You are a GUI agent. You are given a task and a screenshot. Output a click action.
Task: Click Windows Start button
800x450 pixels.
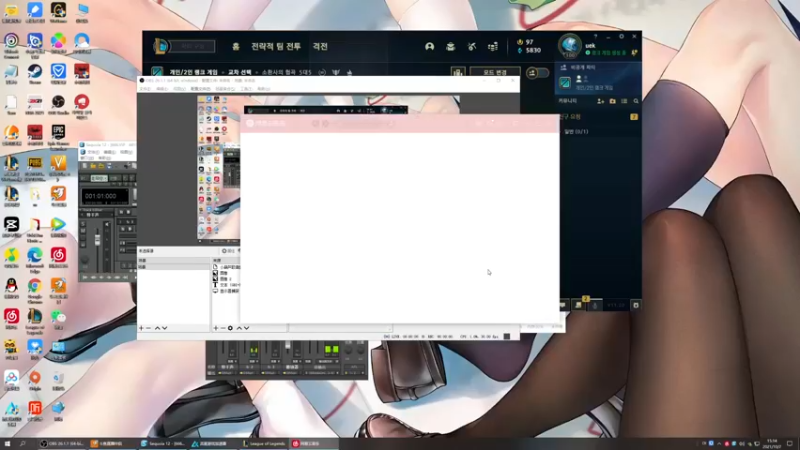click(7, 444)
